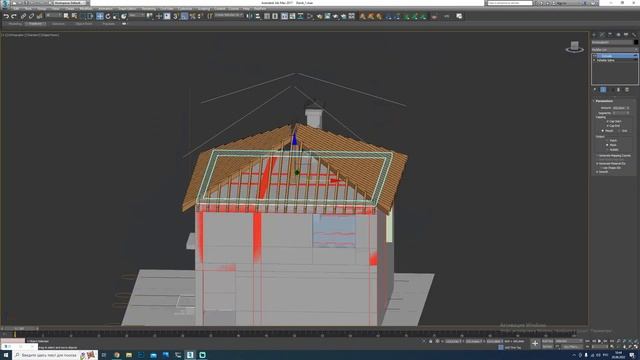This screenshot has width=640, height=360.
Task: Select the Grid capping radio button
Action: point(619,131)
